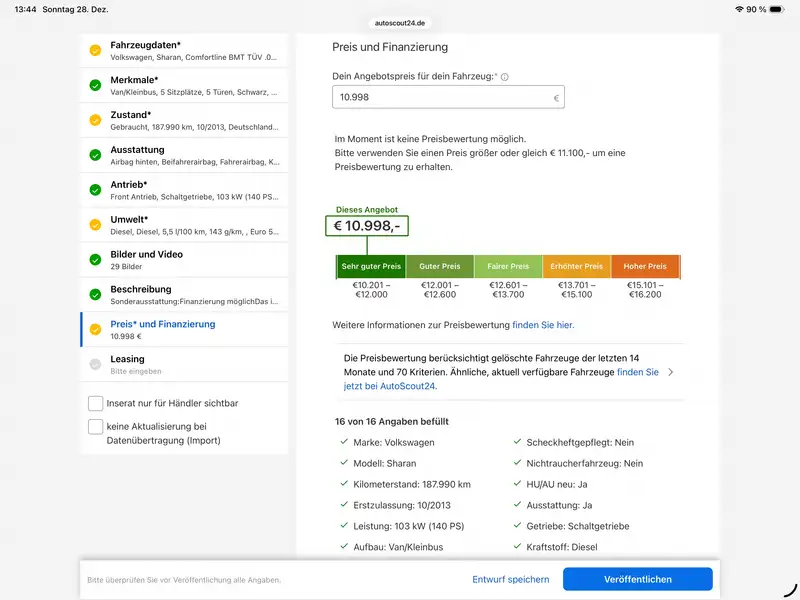
Task: Click the green checkmark icon beside Bilder und Video
Action: pos(95,260)
